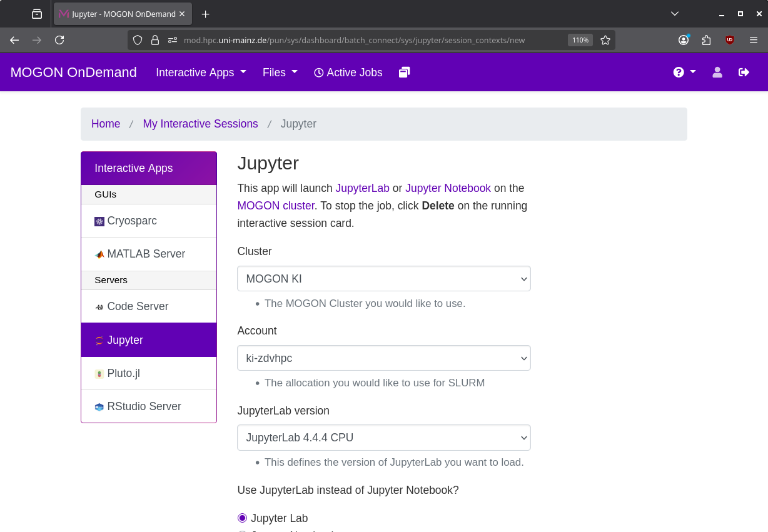This screenshot has width=768, height=532.
Task: Click the MOGON cluster link
Action: tap(276, 206)
